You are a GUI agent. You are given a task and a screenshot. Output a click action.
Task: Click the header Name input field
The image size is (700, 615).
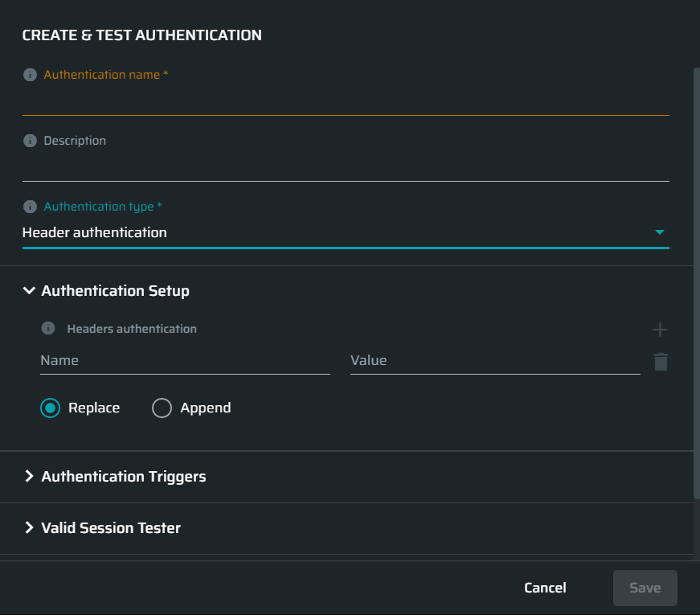[x=185, y=361]
